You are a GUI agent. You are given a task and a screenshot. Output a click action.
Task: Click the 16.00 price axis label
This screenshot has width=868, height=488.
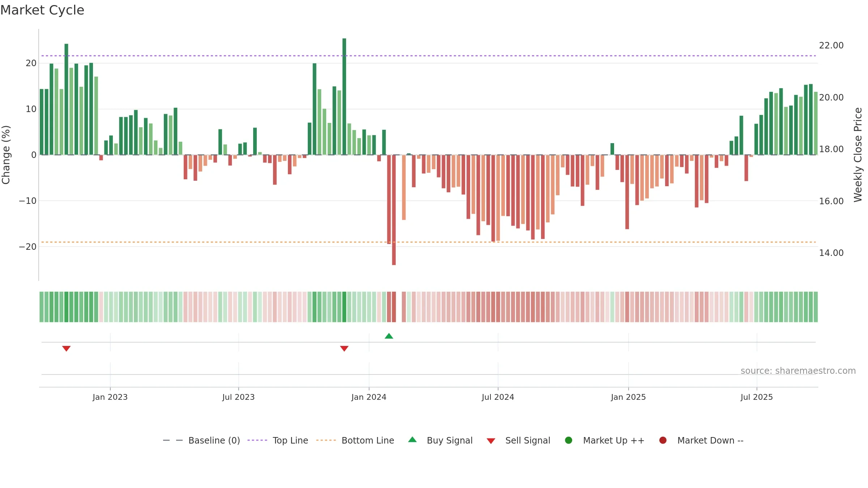pyautogui.click(x=831, y=201)
